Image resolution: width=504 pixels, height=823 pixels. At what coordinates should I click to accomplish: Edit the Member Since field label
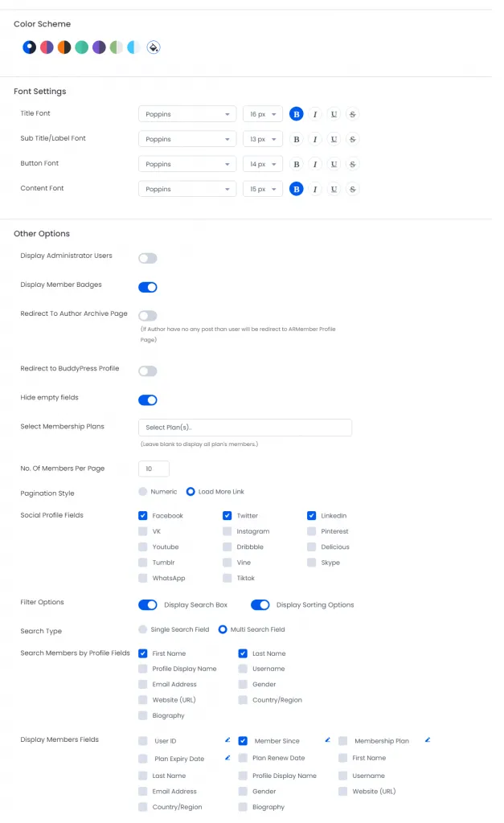pos(327,739)
